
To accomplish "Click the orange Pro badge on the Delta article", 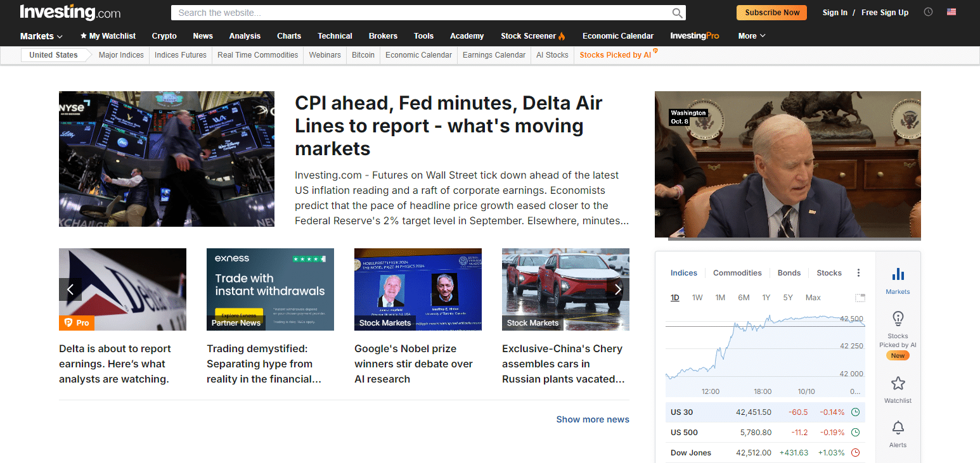I will [x=77, y=322].
